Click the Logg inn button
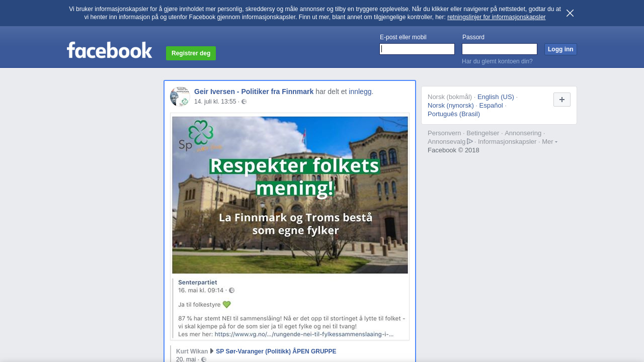The height and width of the screenshot is (362, 644). coord(560,49)
